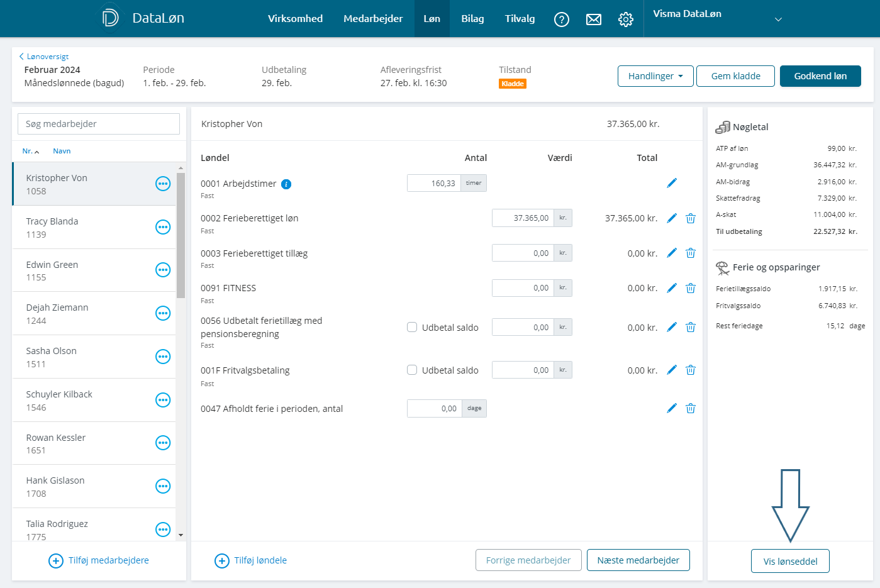Expand the Visma DataLøn account dropdown
This screenshot has height=588, width=880.
point(778,19)
